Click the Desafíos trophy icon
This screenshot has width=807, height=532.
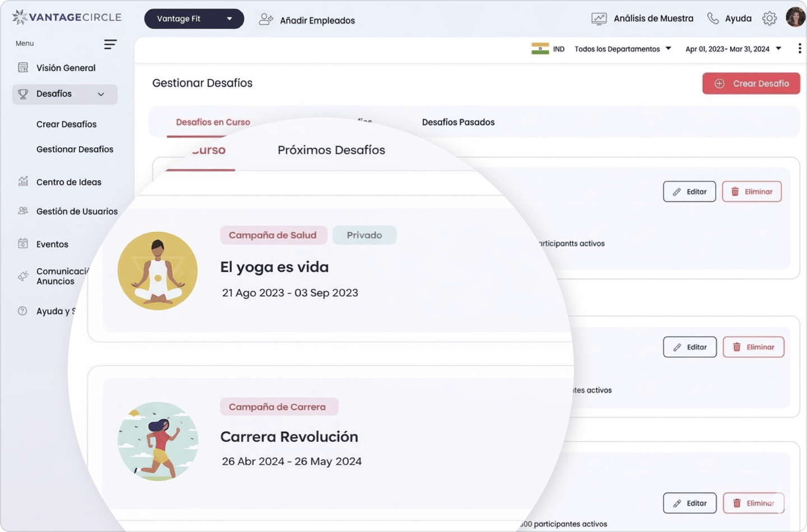click(x=23, y=94)
